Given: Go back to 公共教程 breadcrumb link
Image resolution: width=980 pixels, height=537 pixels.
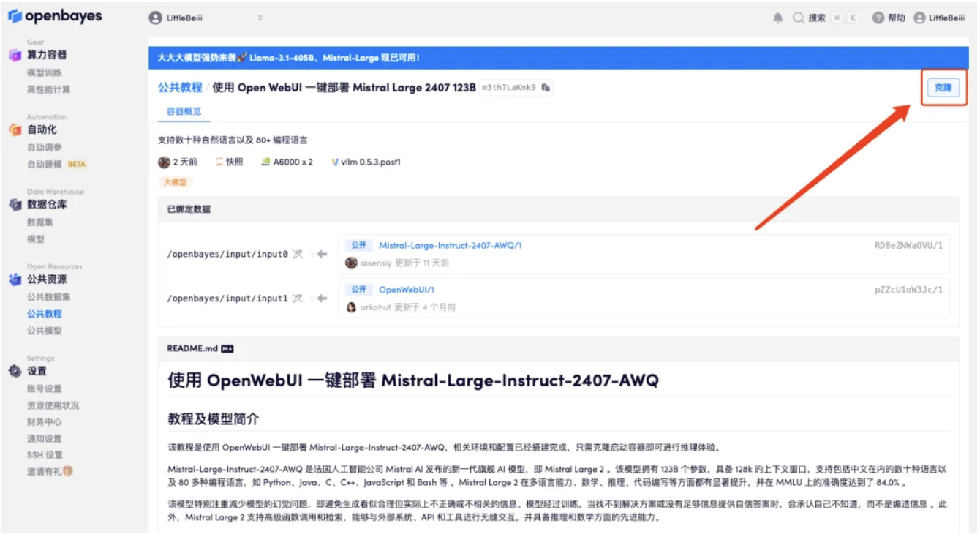Looking at the screenshot, I should tap(180, 87).
